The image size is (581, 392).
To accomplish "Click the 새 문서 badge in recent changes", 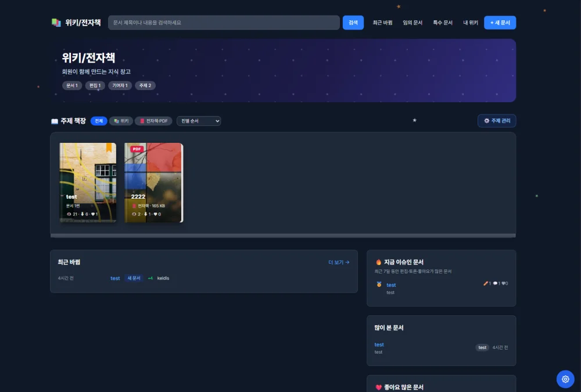I will tap(134, 278).
